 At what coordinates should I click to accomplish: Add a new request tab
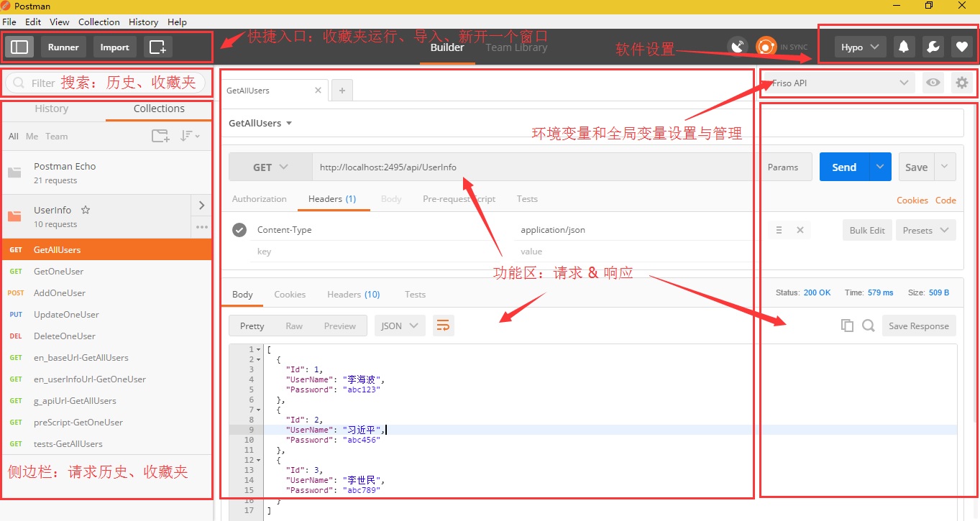(x=342, y=91)
